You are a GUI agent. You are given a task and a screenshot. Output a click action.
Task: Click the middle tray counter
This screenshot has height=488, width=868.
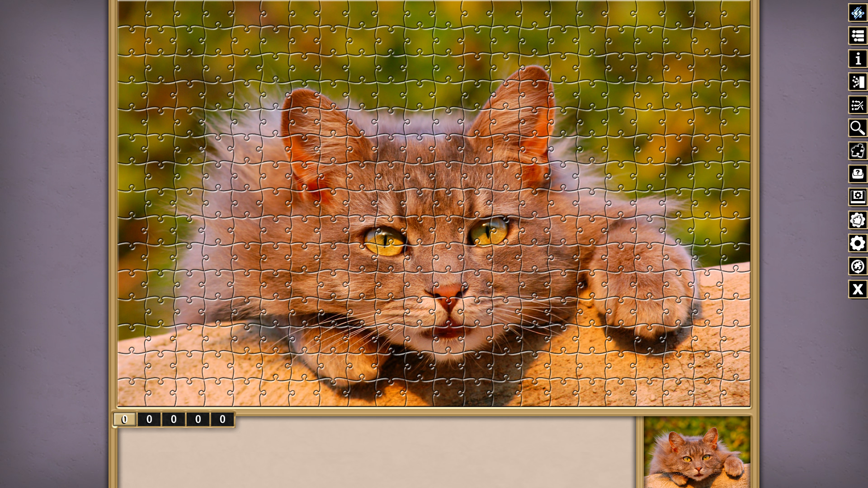[x=174, y=419]
